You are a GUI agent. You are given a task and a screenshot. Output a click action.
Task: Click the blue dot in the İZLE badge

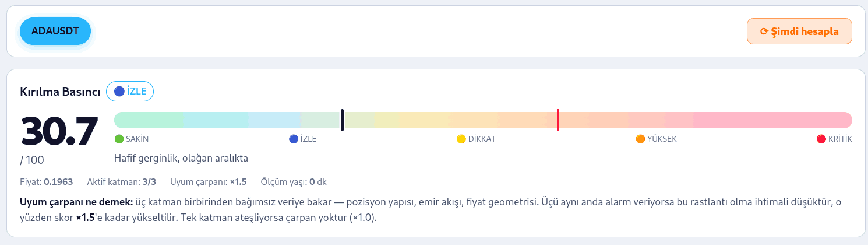click(x=119, y=91)
